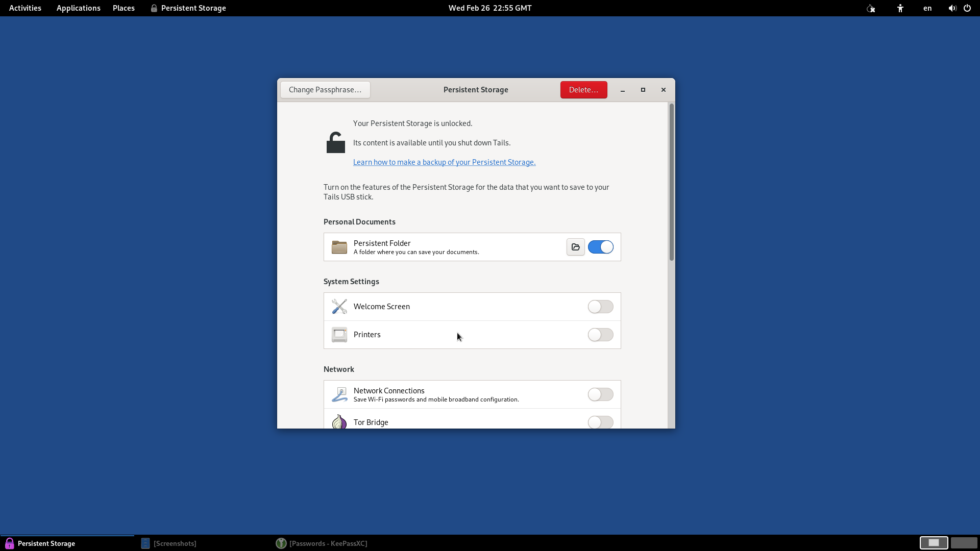Click the Welcome Screen tools icon

tap(339, 307)
